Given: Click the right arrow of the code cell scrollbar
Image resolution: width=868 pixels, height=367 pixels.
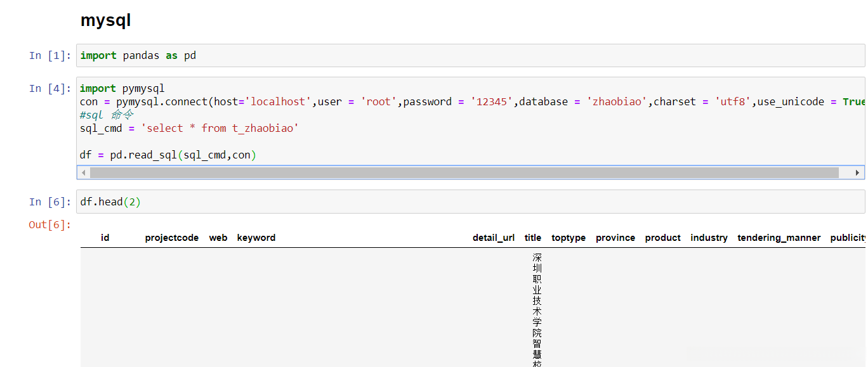Looking at the screenshot, I should click(858, 172).
